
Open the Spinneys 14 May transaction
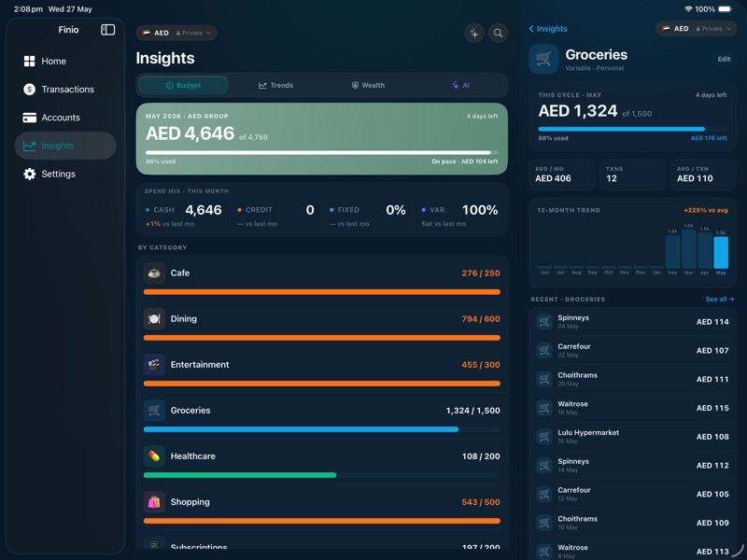pyautogui.click(x=632, y=465)
